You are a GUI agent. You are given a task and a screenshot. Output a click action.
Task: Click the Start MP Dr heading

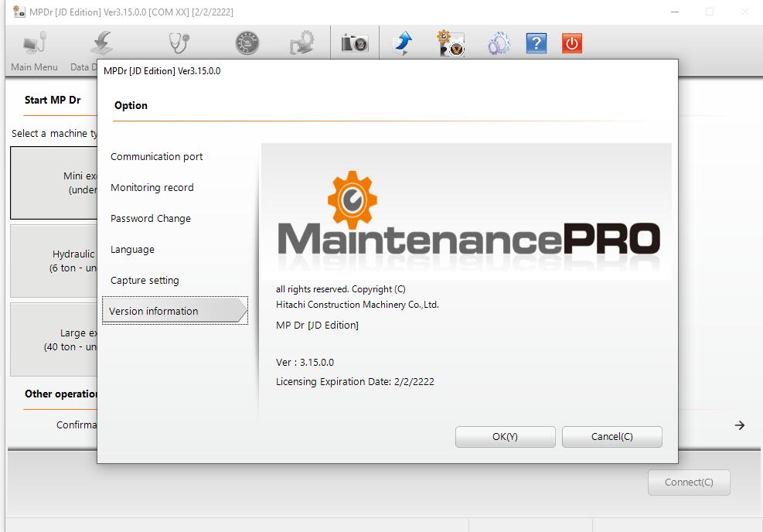53,100
